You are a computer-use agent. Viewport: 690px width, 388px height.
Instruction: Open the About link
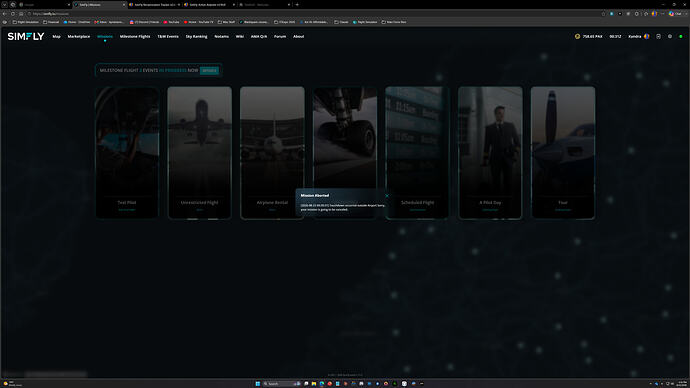pos(298,37)
